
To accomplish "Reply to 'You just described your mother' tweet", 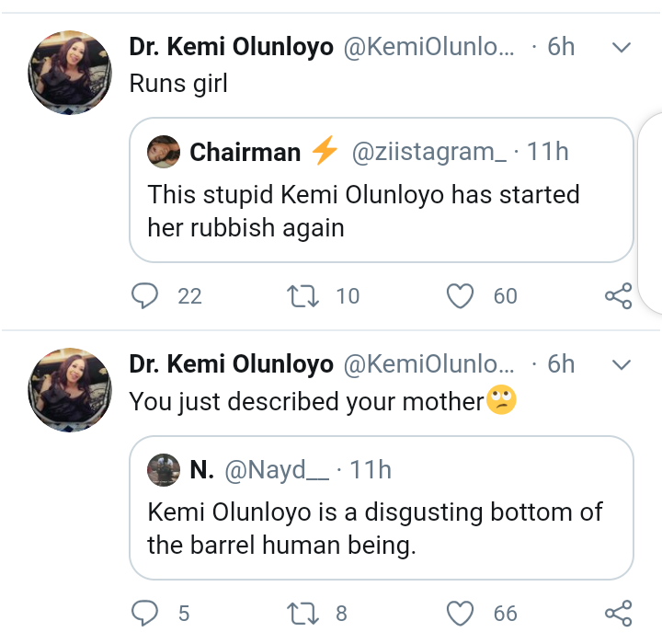I will pos(145,613).
